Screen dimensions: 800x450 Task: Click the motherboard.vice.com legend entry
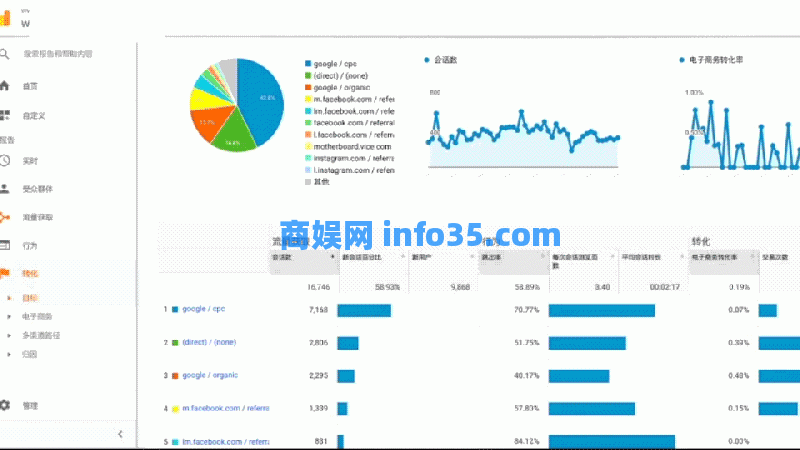tap(352, 146)
